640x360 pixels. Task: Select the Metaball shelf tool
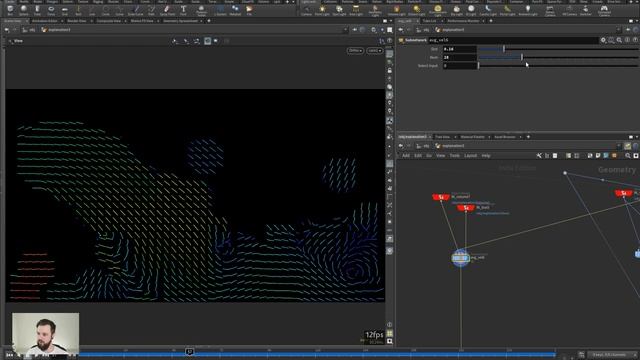(x=235, y=10)
